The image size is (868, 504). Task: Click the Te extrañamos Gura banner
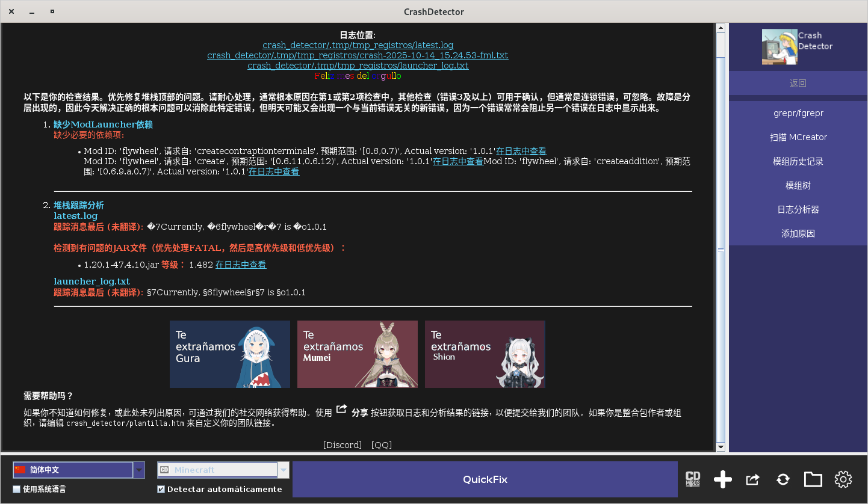pyautogui.click(x=229, y=354)
